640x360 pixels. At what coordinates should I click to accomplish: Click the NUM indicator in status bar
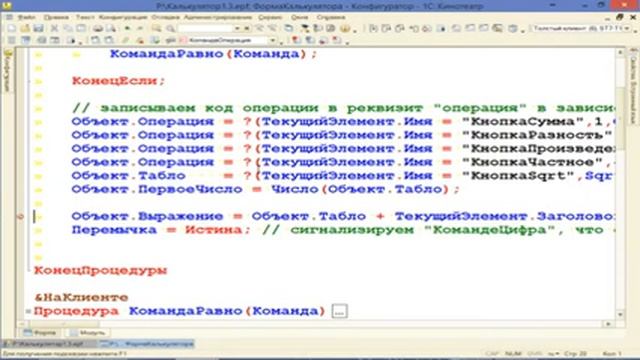point(513,353)
